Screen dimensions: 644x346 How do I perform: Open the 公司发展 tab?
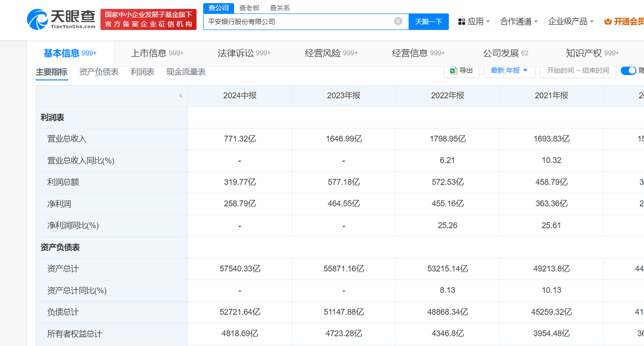[x=506, y=53]
